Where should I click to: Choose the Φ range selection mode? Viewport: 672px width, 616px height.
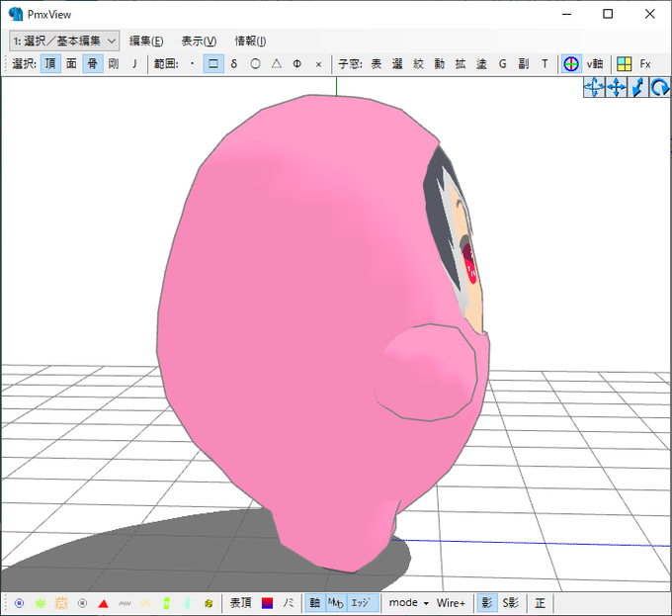point(297,64)
